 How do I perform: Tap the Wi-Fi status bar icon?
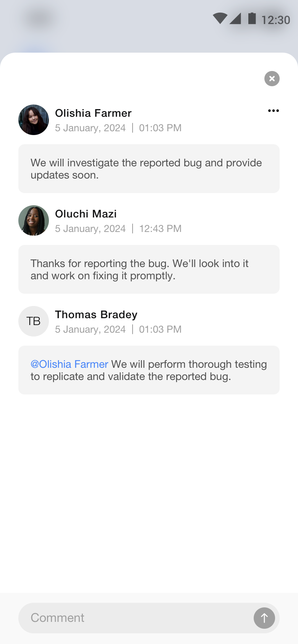coord(220,18)
